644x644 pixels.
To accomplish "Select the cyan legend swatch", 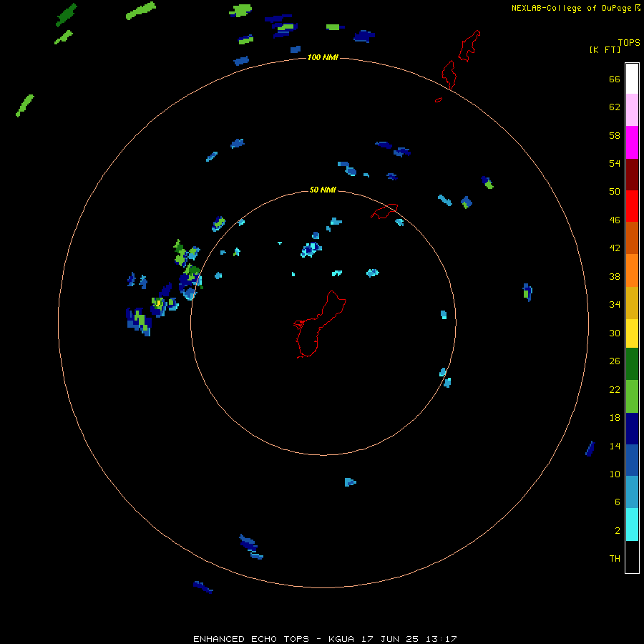I will [632, 525].
